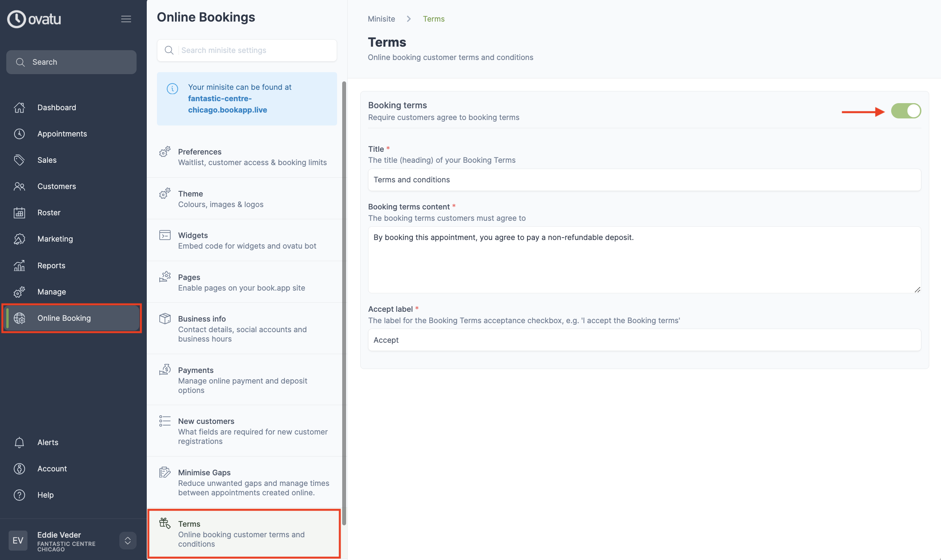
Task: Open the Reports chart icon
Action: (x=19, y=265)
